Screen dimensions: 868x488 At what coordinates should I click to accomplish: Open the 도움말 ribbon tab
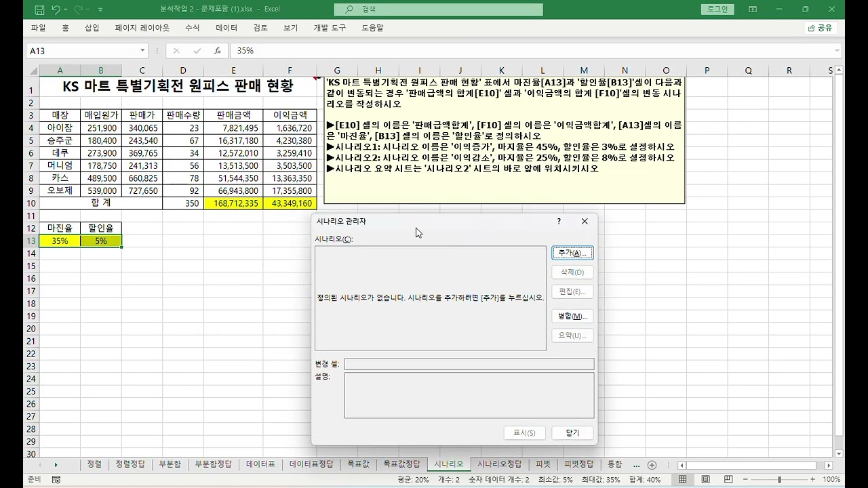[x=372, y=28]
